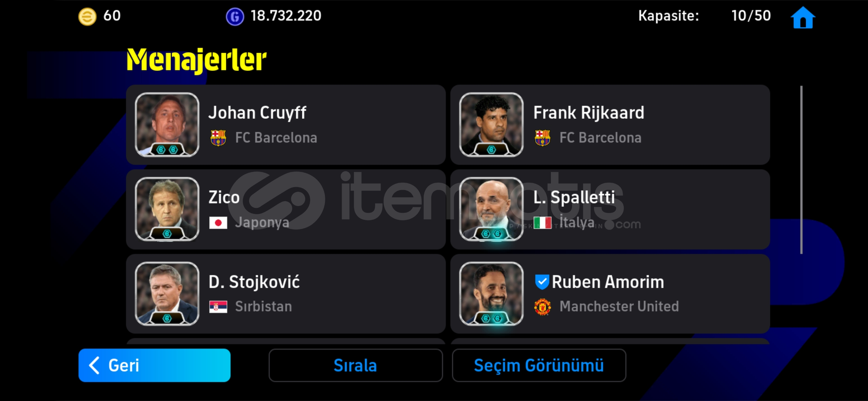Tap the FC Barcelona crest beside Johan Cruyff
This screenshot has width=868, height=401.
pyautogui.click(x=218, y=138)
